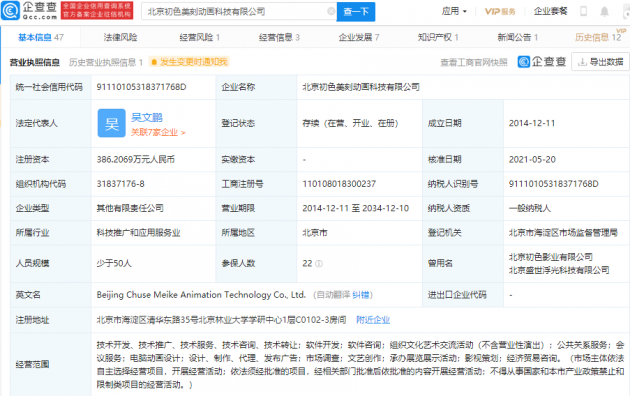Switch to the 经营信息 3 tab

point(279,37)
